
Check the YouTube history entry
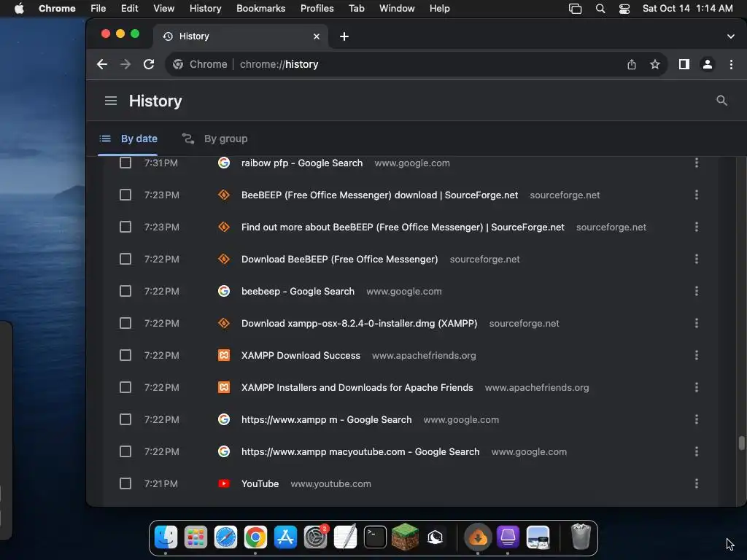[x=125, y=484]
